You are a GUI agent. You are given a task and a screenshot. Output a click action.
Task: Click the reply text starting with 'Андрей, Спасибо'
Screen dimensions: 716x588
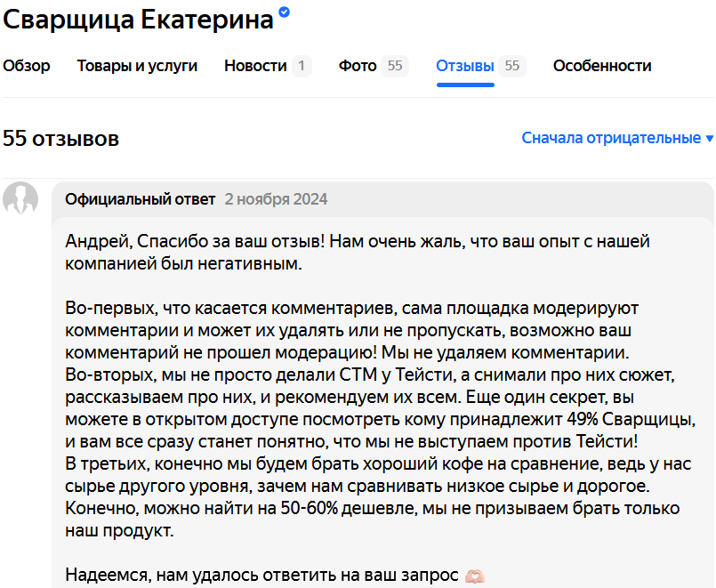click(357, 253)
